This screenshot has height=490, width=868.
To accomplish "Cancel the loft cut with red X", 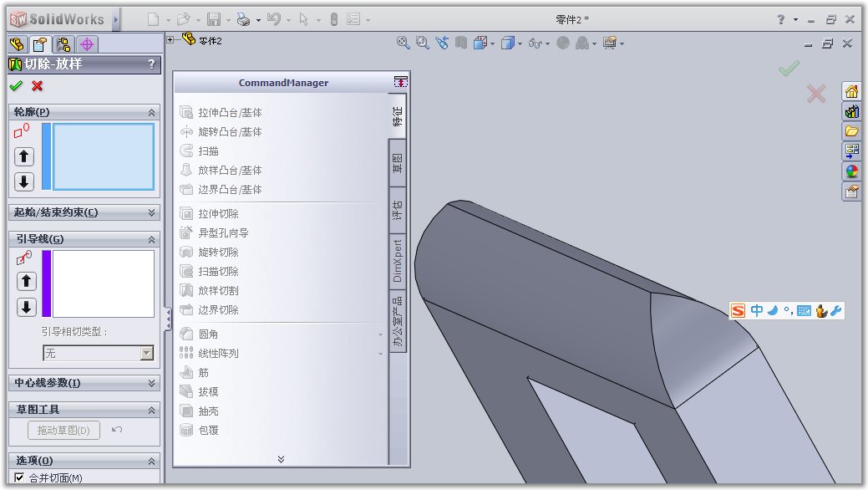I will point(37,85).
